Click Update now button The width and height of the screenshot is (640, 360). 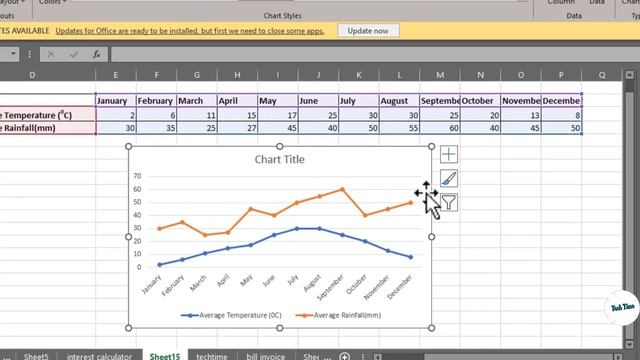tap(368, 31)
